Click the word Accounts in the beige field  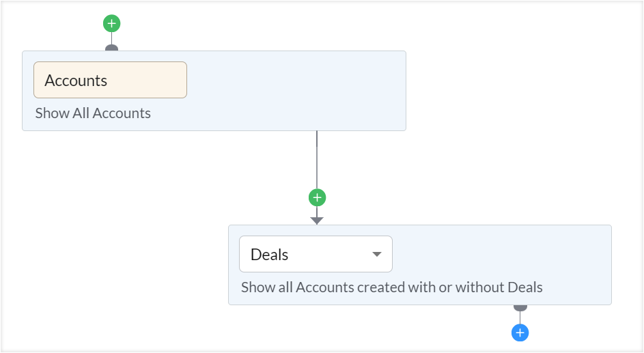point(76,80)
